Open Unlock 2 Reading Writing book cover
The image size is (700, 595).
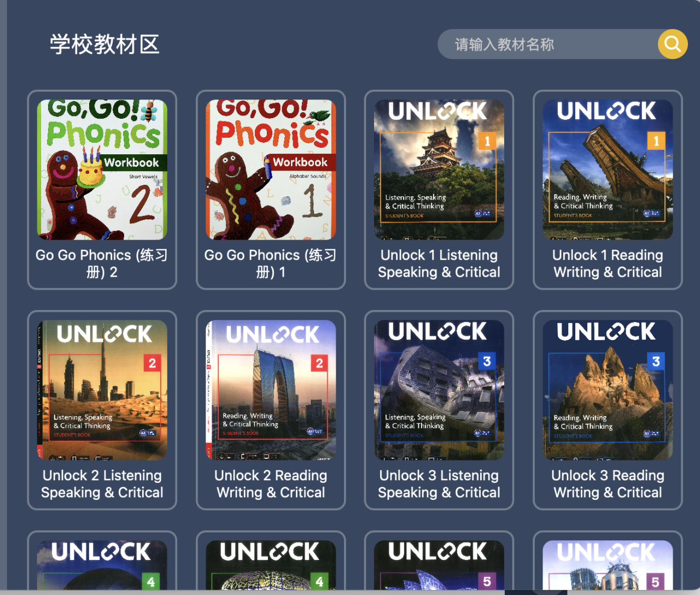[x=271, y=390]
